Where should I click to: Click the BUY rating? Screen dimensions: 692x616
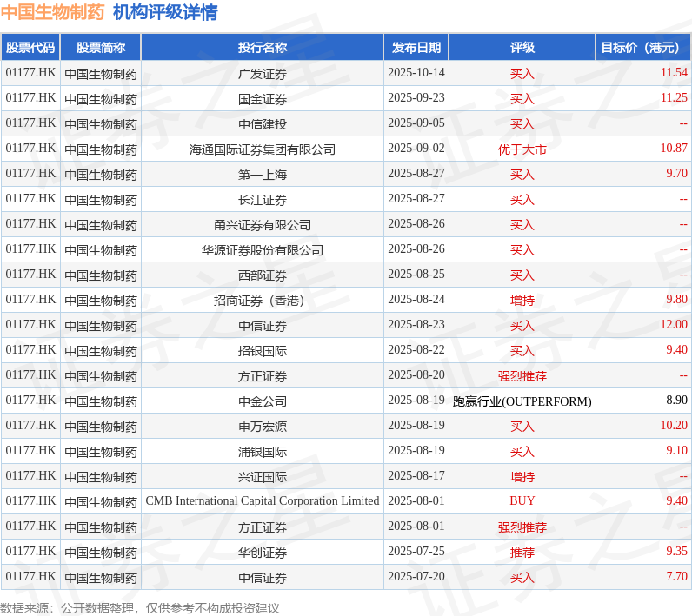(522, 501)
